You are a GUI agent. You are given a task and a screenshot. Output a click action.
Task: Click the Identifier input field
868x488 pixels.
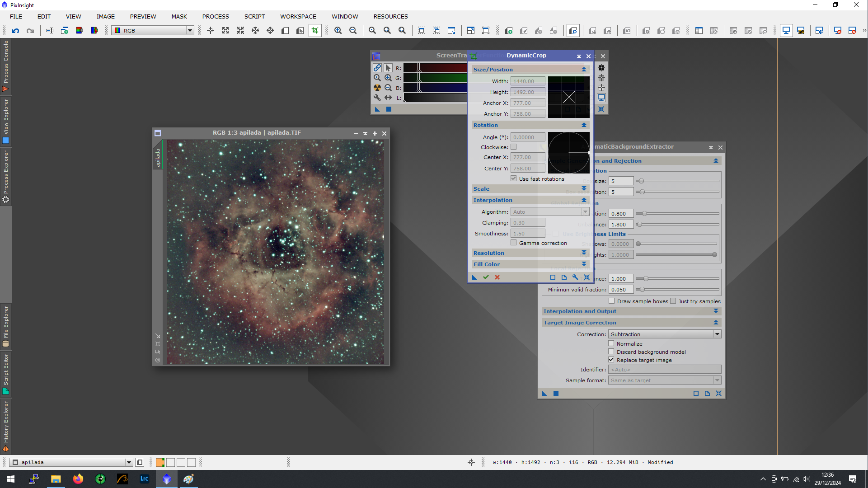tap(665, 370)
